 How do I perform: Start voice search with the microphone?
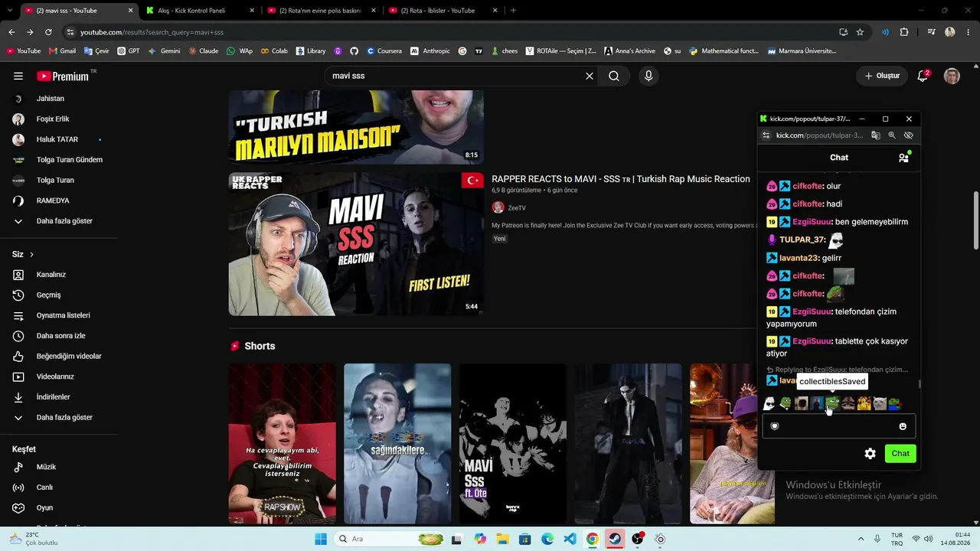[x=648, y=77]
